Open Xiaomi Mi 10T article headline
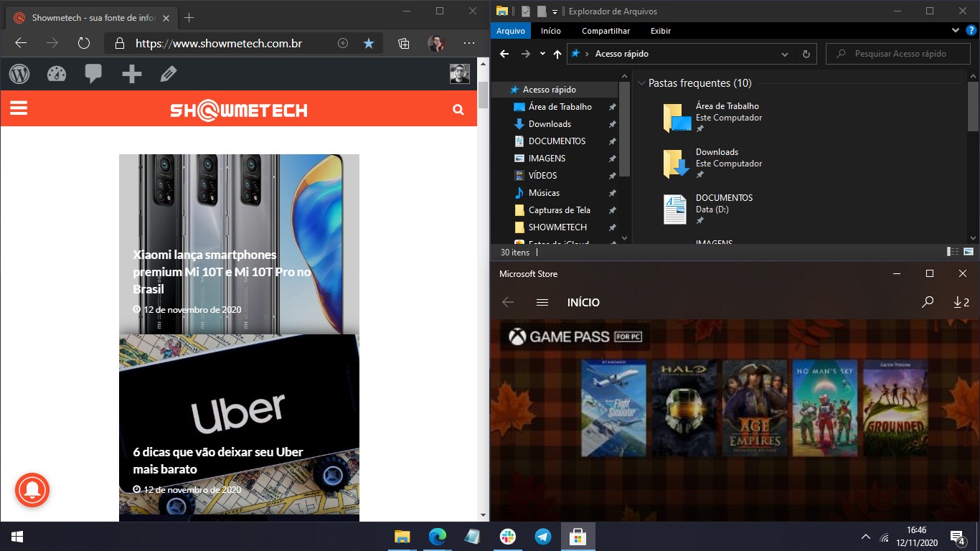980x551 pixels. click(x=222, y=272)
